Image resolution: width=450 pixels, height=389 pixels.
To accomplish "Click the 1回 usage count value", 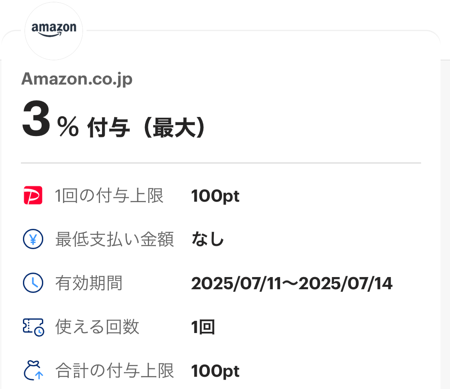I will click(x=203, y=327).
